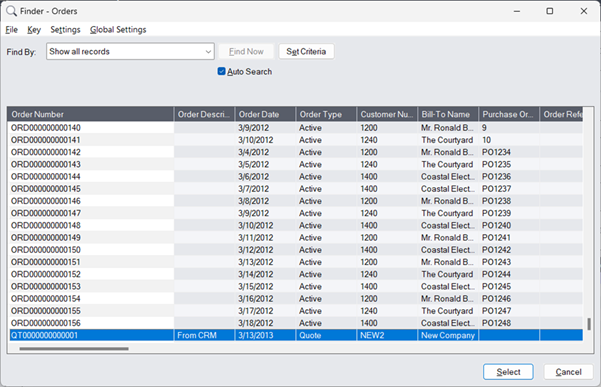
Task: Click the Set Criteria button
Action: (306, 51)
